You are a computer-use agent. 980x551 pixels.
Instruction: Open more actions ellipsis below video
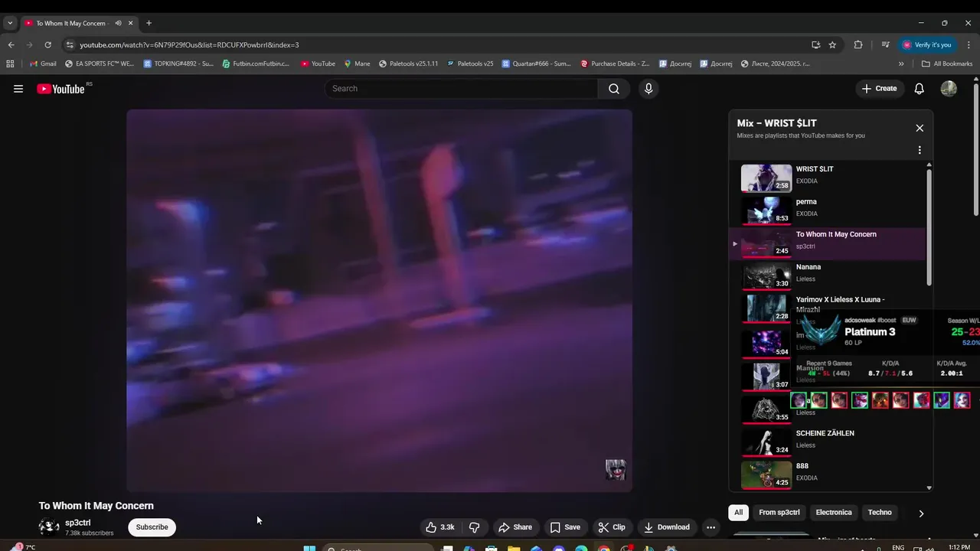(710, 527)
